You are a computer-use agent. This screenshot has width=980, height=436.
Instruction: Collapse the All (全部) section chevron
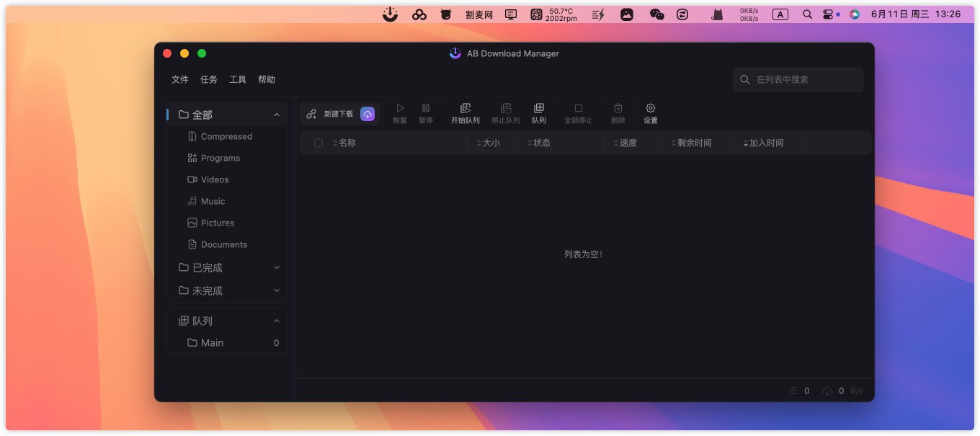tap(277, 115)
